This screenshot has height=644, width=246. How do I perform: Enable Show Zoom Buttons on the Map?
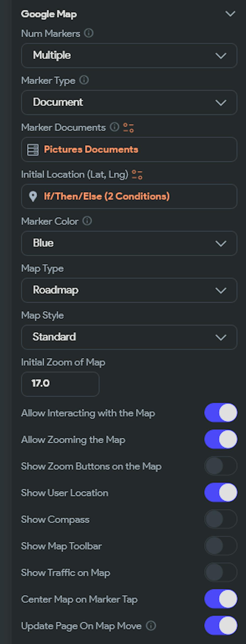(220, 466)
